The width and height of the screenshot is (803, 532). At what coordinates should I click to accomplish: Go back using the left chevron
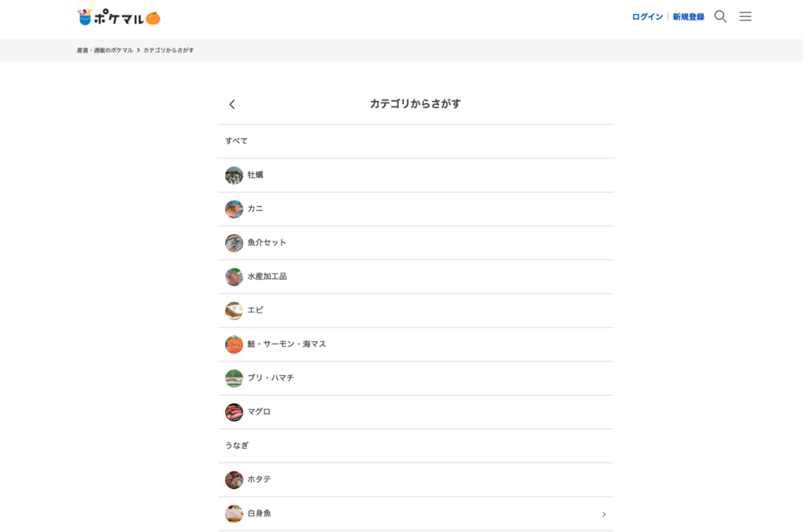232,104
